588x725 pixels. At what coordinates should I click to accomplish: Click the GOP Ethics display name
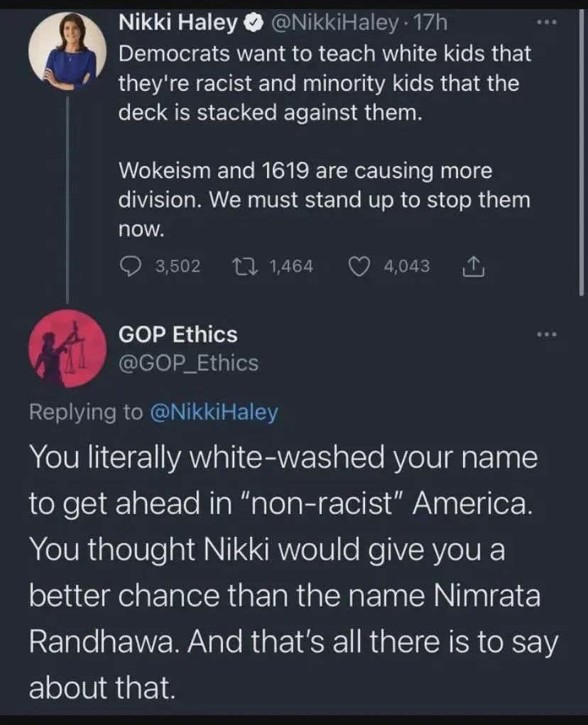click(x=178, y=334)
